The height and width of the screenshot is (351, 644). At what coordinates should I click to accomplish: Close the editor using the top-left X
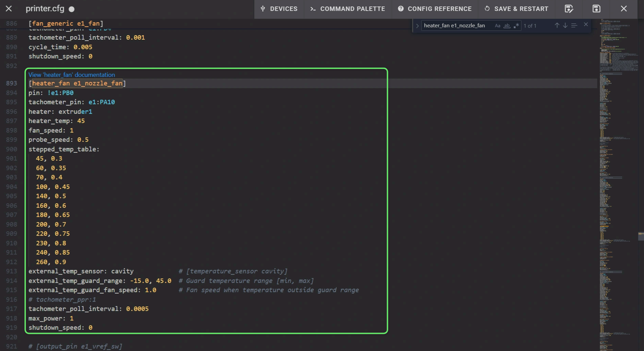[x=9, y=9]
